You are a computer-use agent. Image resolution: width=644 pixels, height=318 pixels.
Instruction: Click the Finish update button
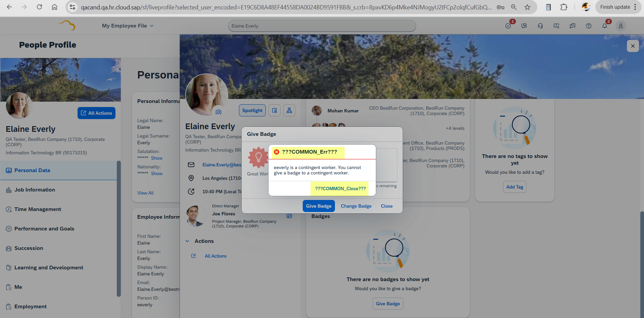click(x=615, y=7)
